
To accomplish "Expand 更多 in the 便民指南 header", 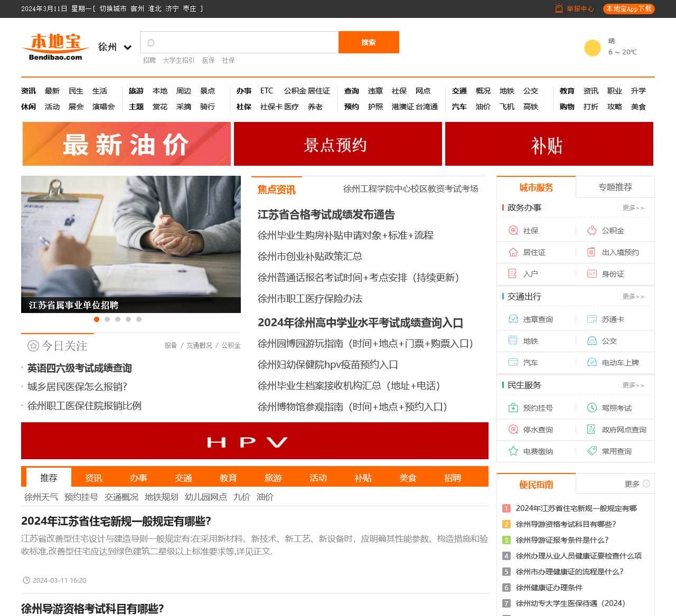I will (x=637, y=484).
